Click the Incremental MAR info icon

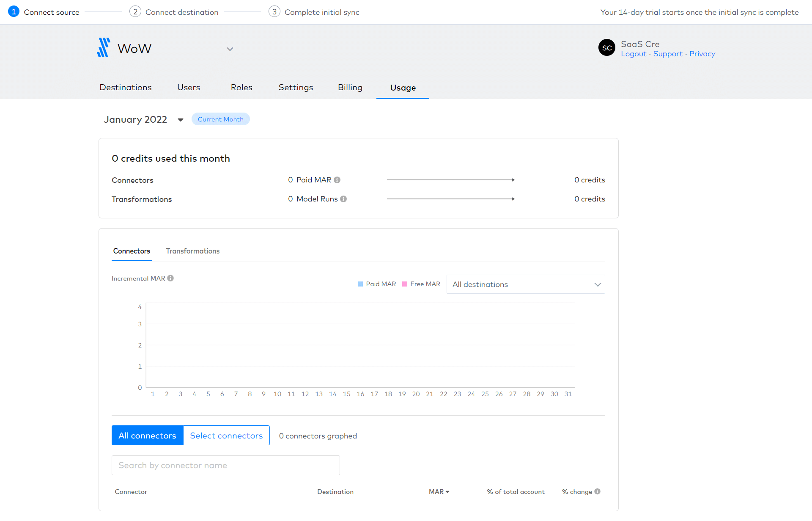pyautogui.click(x=170, y=278)
